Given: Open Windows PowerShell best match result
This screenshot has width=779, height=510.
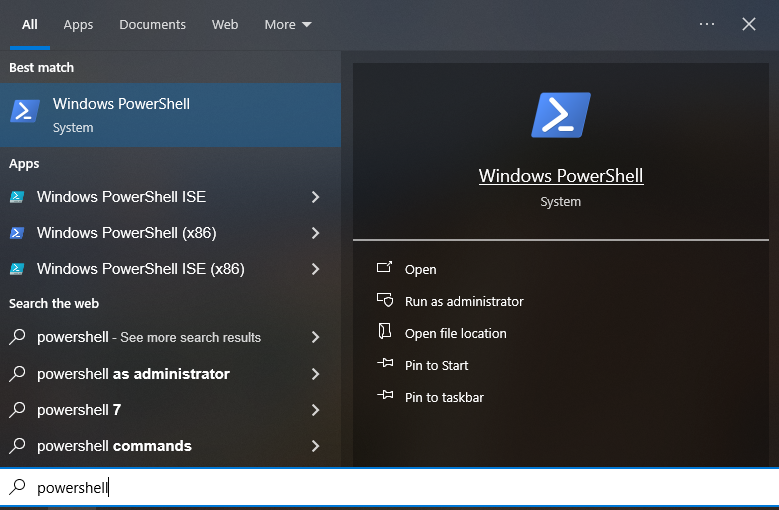Looking at the screenshot, I should [170, 115].
